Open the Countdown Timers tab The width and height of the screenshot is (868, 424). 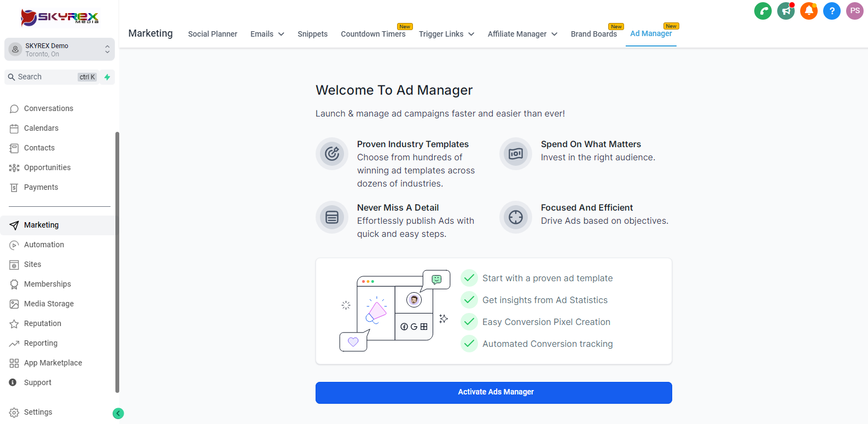[373, 34]
